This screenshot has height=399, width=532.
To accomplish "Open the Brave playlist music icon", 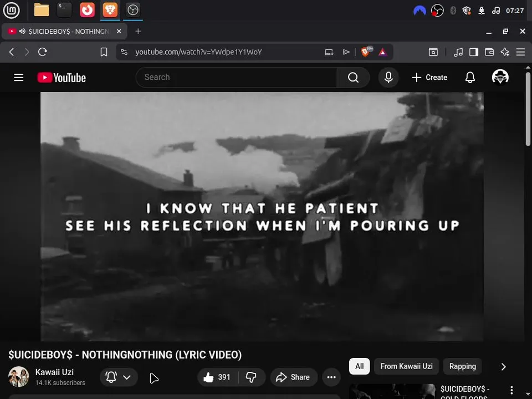I will [x=458, y=52].
